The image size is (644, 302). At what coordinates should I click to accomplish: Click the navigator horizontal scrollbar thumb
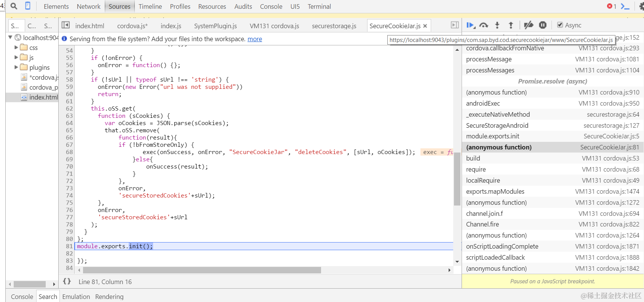(x=30, y=284)
